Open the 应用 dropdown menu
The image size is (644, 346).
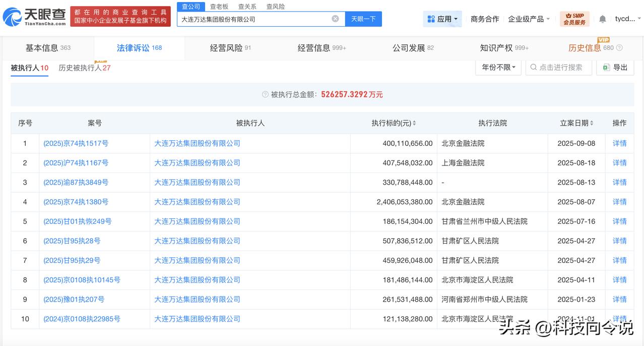tap(442, 19)
